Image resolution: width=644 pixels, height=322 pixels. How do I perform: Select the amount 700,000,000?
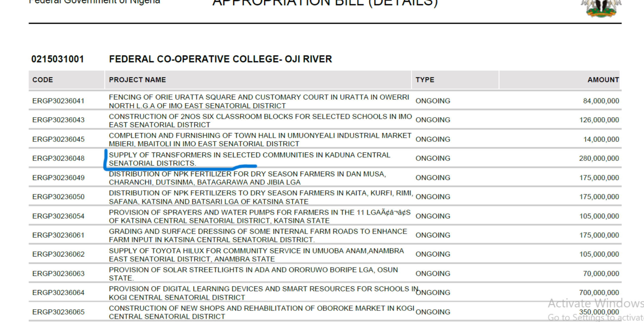coord(599,293)
